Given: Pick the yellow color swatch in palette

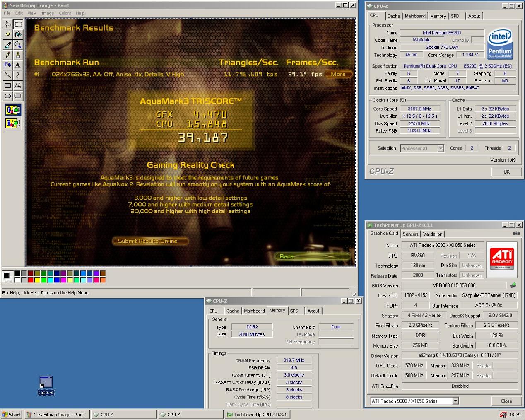Looking at the screenshot, I should [37, 280].
